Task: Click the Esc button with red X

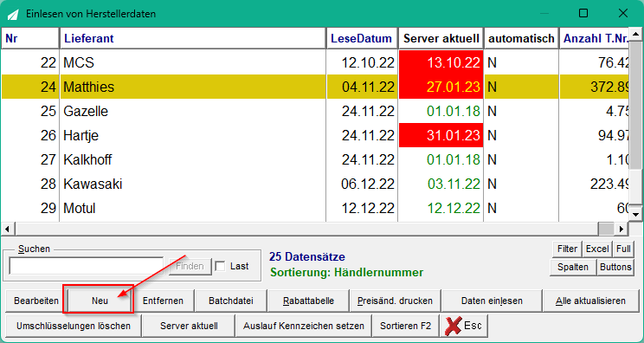Action: pos(464,327)
